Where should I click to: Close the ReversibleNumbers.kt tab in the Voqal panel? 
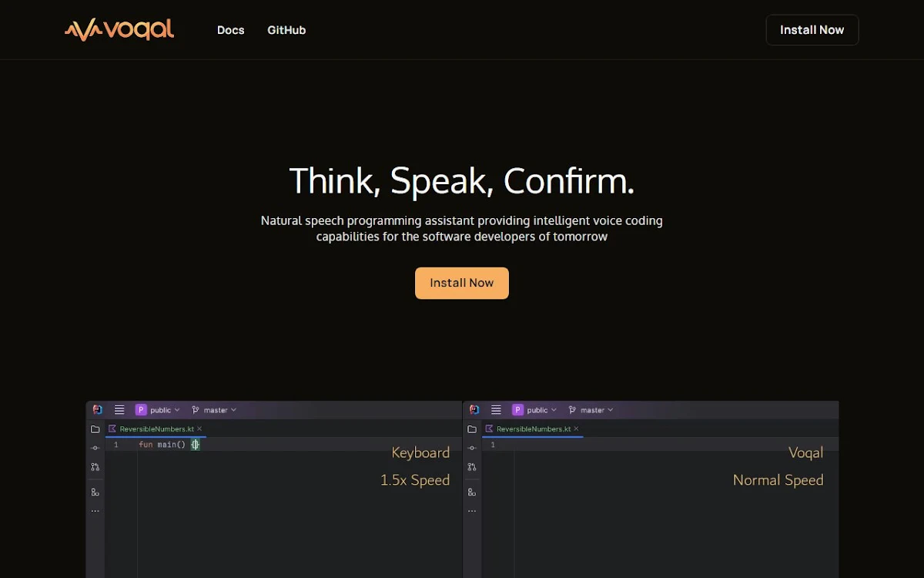point(576,428)
